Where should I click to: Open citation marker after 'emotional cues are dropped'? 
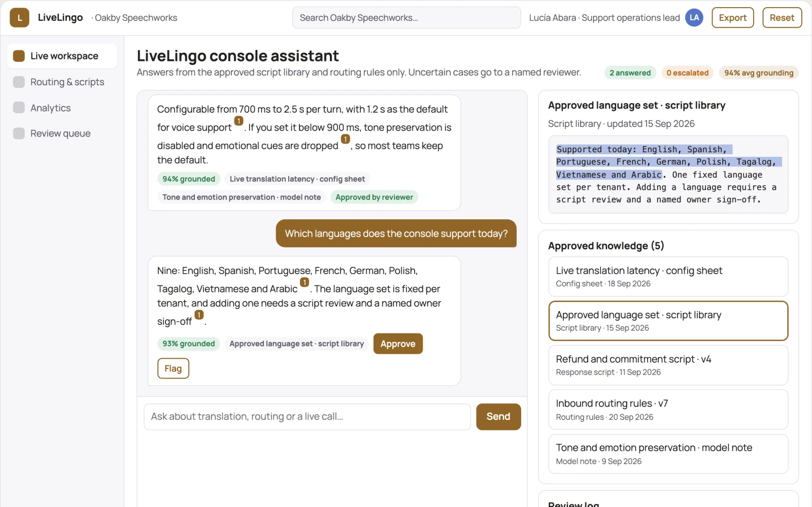[x=345, y=139]
